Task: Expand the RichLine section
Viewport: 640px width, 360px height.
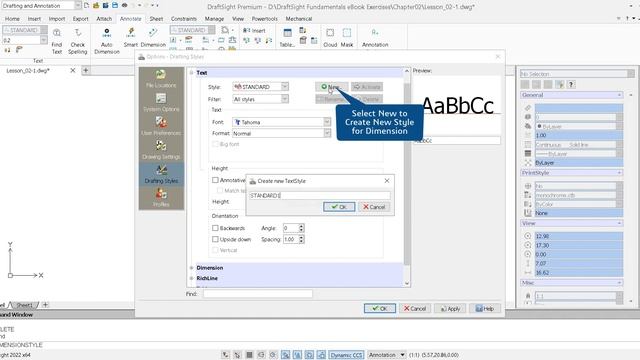Action: (x=191, y=278)
